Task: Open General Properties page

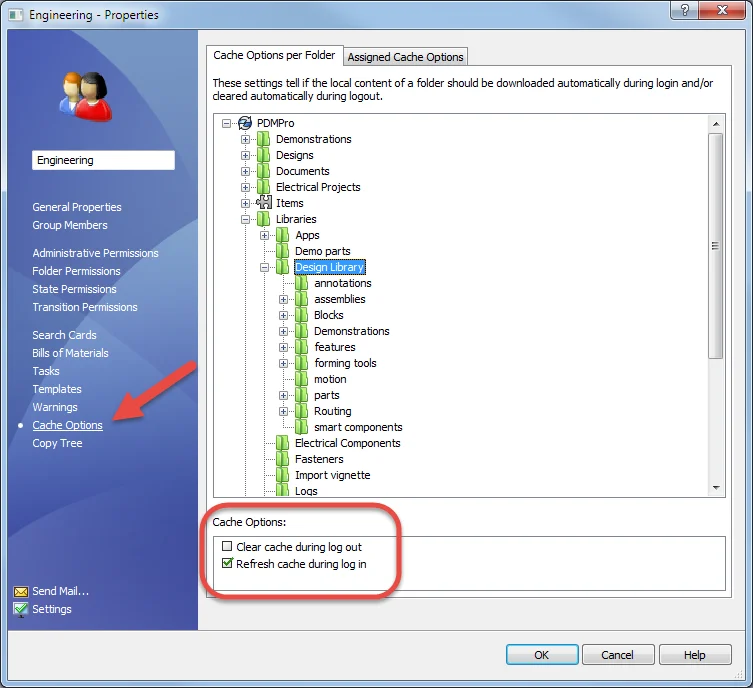Action: (x=77, y=207)
